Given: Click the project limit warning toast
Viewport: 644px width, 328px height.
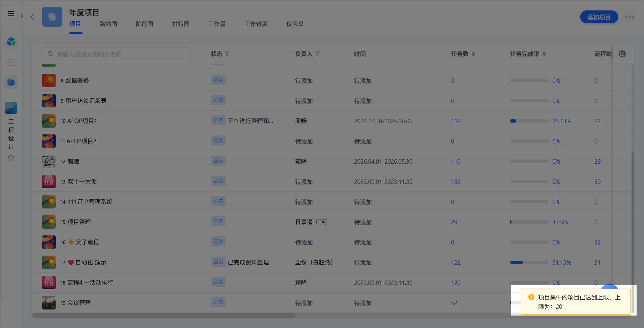Looking at the screenshot, I should (x=576, y=302).
